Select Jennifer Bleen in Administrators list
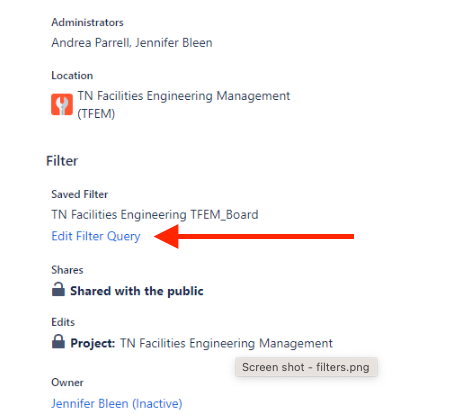Viewport: 451px width, 419px height. click(174, 43)
